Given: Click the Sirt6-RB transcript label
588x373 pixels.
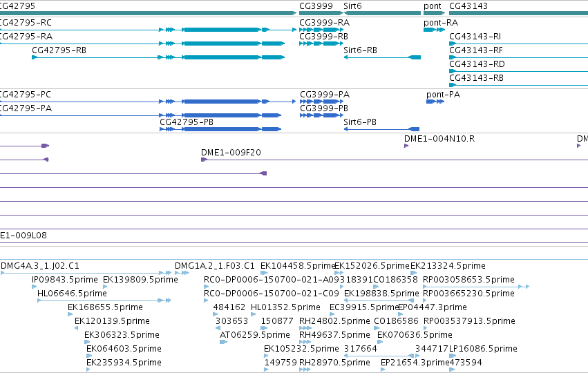Looking at the screenshot, I should click(x=360, y=50).
